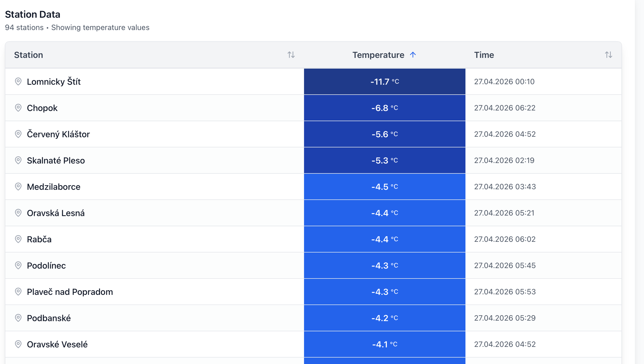The height and width of the screenshot is (364, 644).
Task: Click the Station column header label
Action: (29, 55)
